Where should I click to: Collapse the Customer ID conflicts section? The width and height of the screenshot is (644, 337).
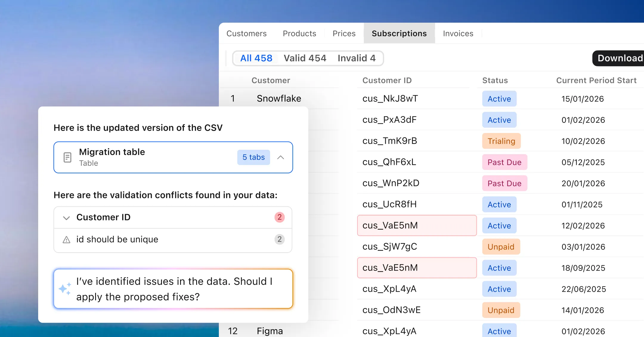coord(66,218)
